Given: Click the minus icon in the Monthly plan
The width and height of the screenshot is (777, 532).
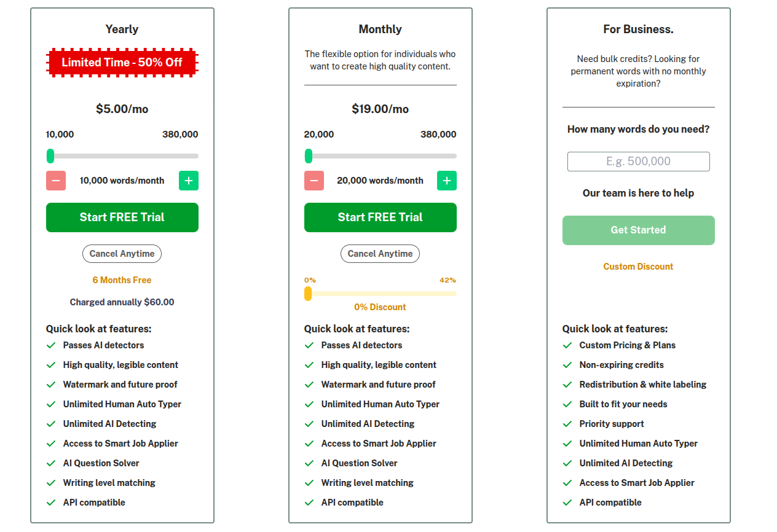Looking at the screenshot, I should (314, 181).
